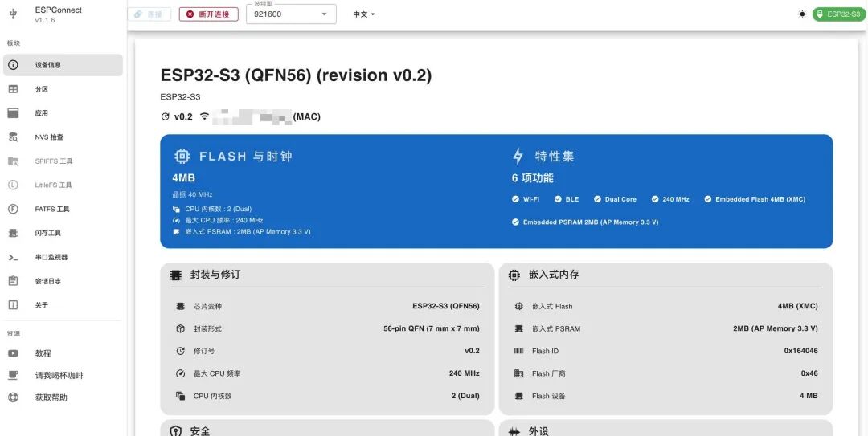Click the SPIFFS 工具 folder icon
This screenshot has width=868, height=436.
[14, 161]
